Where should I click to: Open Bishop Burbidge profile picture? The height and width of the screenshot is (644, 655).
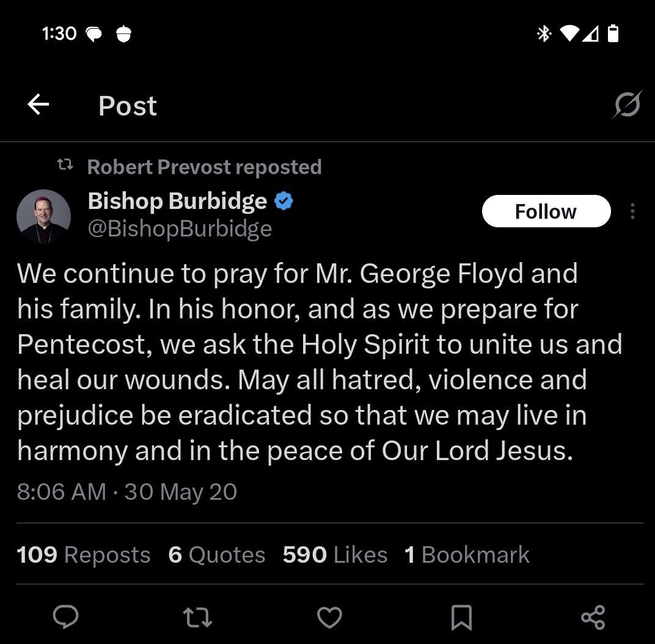(43, 216)
